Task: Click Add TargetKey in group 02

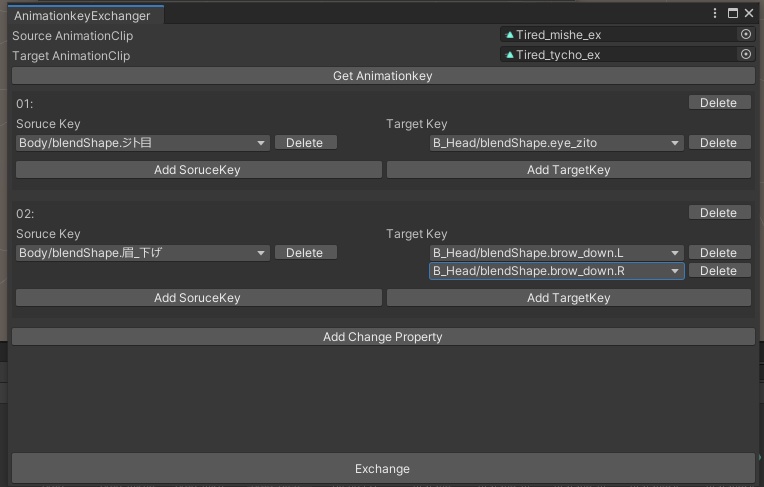Action: point(568,298)
